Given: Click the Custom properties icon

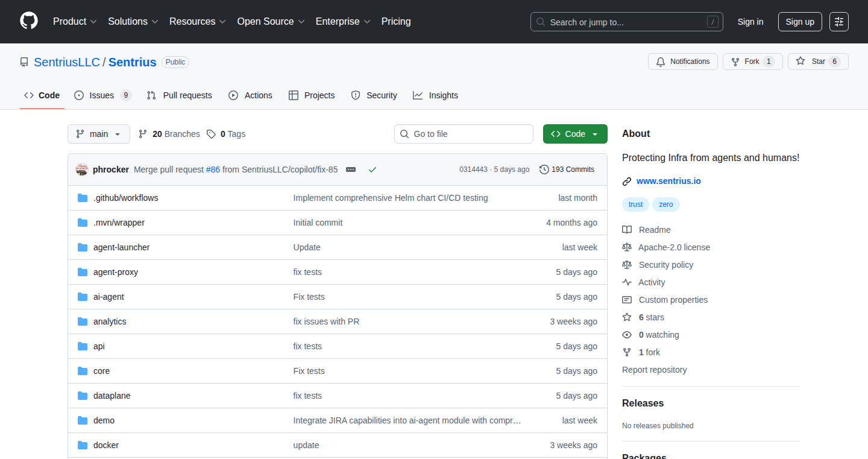Looking at the screenshot, I should (x=627, y=300).
